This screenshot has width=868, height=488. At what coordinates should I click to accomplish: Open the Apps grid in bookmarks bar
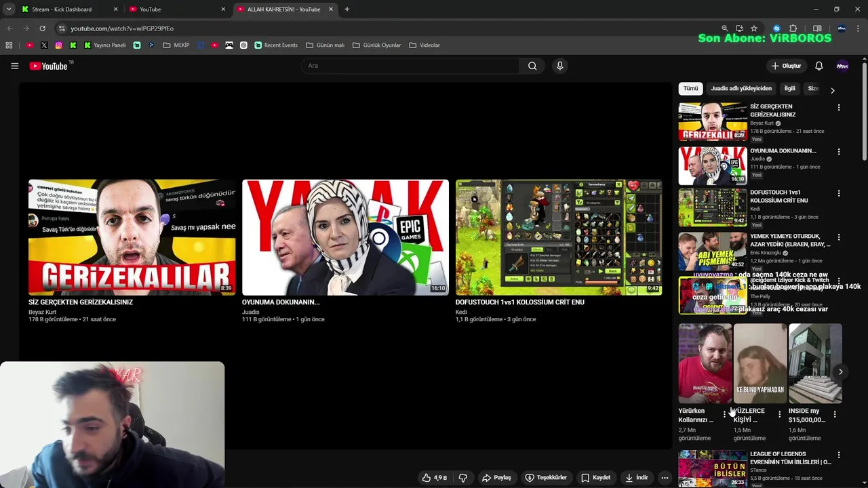point(9,45)
